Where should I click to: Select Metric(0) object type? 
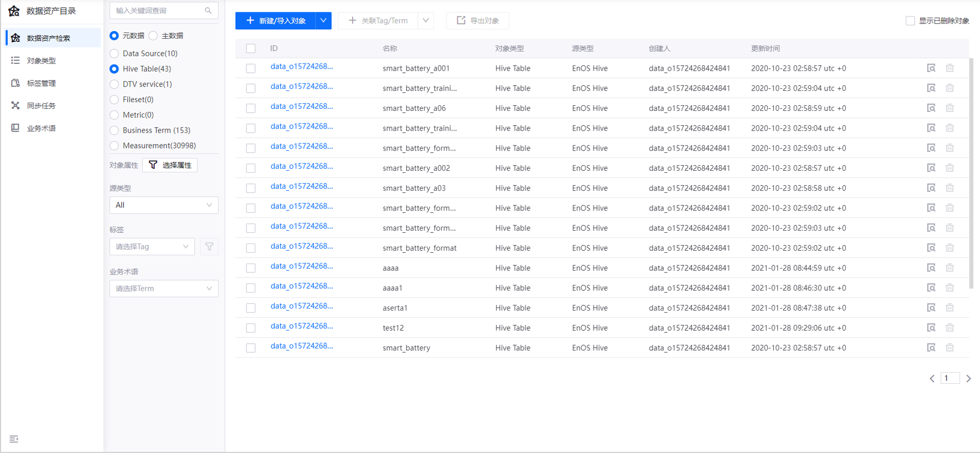pos(114,115)
